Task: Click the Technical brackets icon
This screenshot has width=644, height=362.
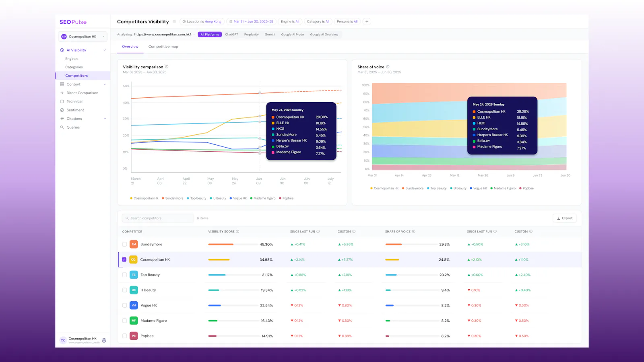Action: coord(62,101)
